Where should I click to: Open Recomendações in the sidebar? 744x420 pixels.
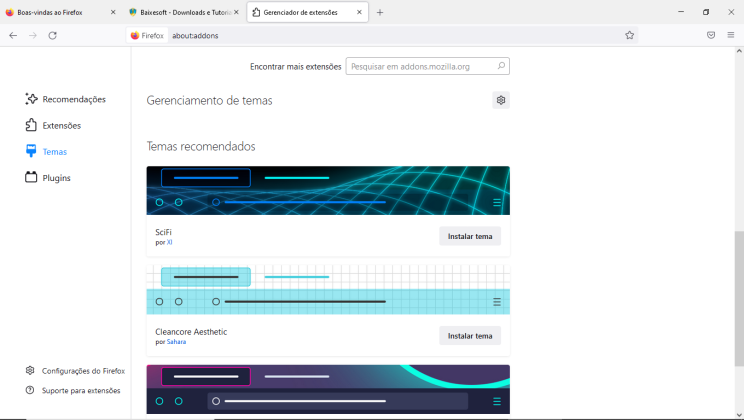pyautogui.click(x=65, y=99)
